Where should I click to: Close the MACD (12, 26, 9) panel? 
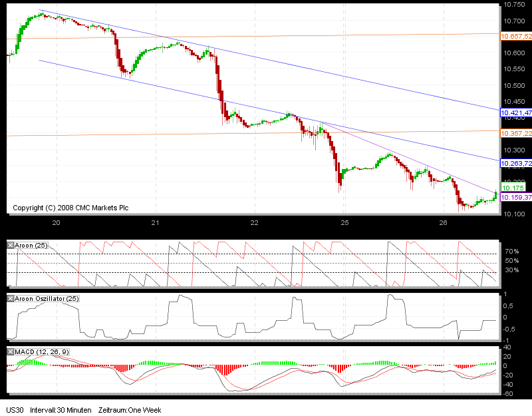(9, 351)
